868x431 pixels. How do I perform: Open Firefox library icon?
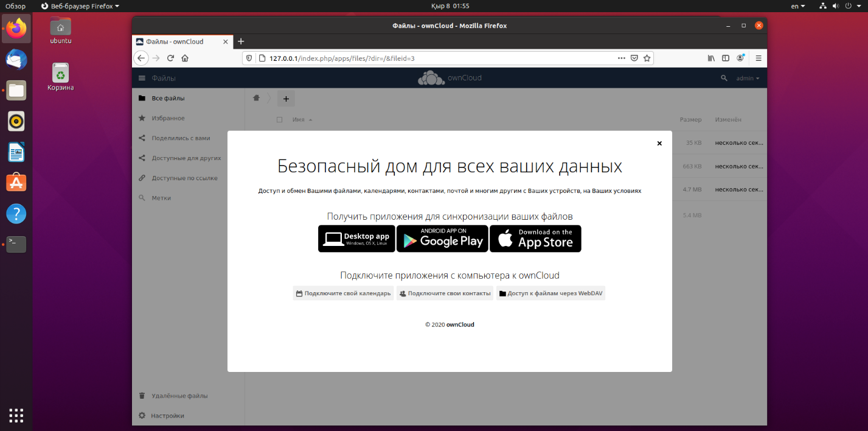(711, 58)
